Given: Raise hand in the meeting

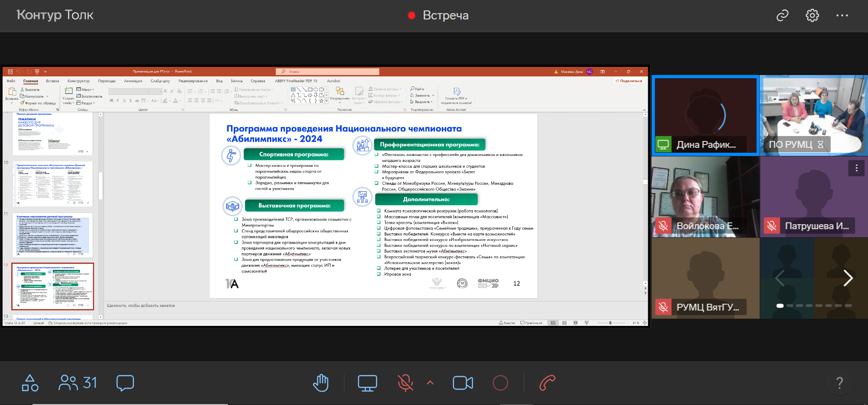Looking at the screenshot, I should (x=321, y=383).
